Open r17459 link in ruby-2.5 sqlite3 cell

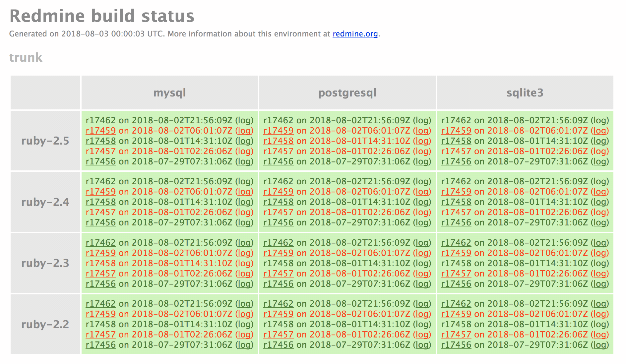pyautogui.click(x=456, y=131)
